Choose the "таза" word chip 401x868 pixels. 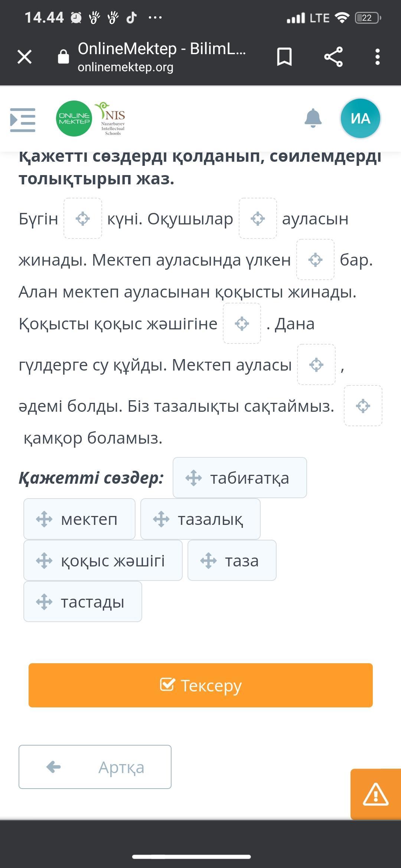point(232,560)
